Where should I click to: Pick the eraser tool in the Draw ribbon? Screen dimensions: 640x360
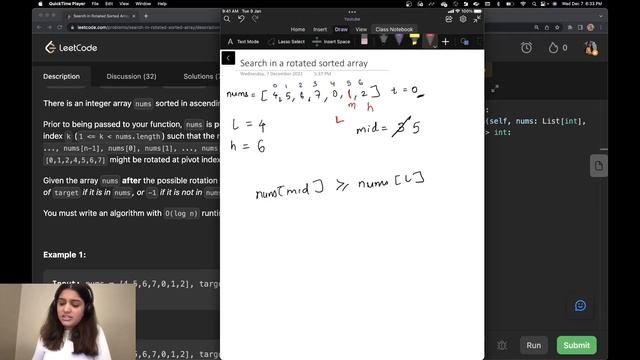[x=364, y=40]
